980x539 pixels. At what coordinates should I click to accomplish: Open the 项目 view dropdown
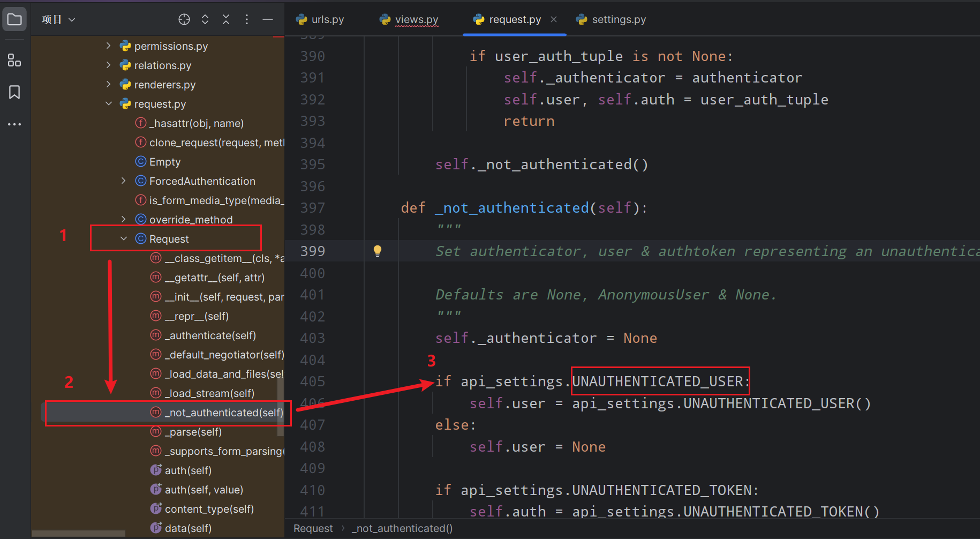pos(58,20)
